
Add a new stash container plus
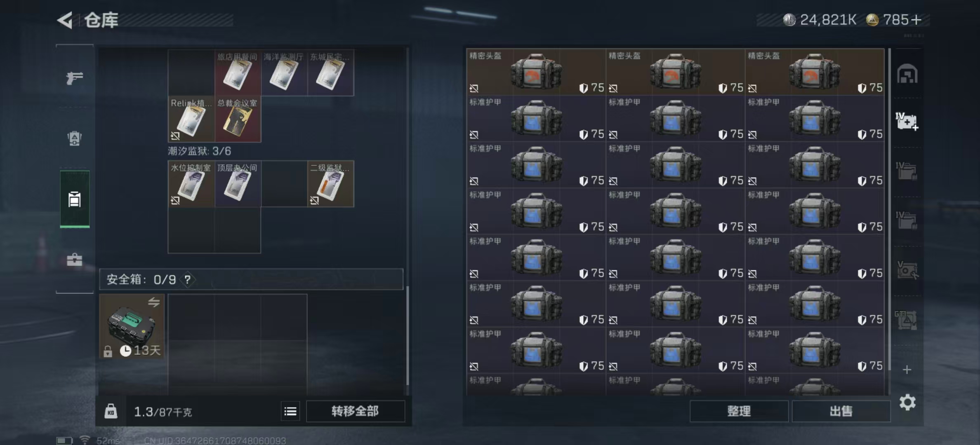click(x=907, y=370)
